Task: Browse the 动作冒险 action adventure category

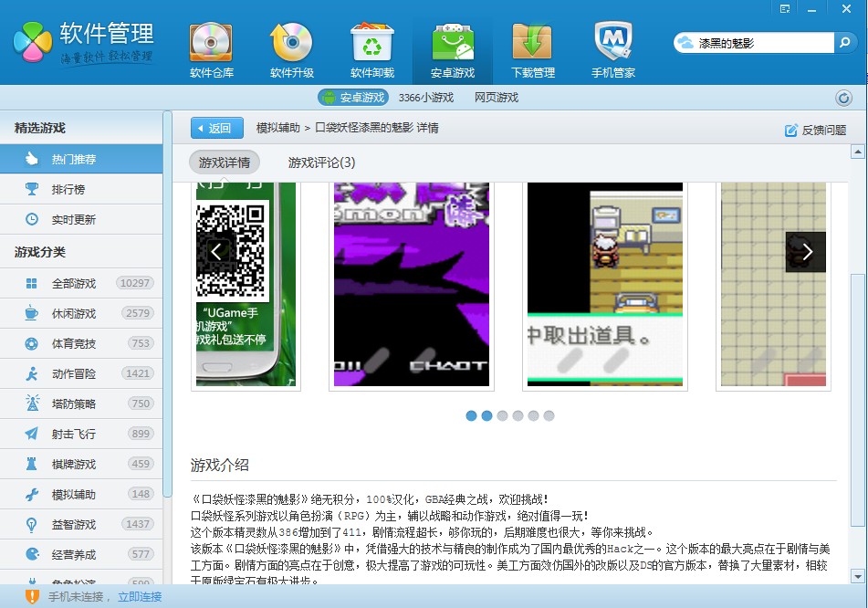Action: tap(81, 373)
